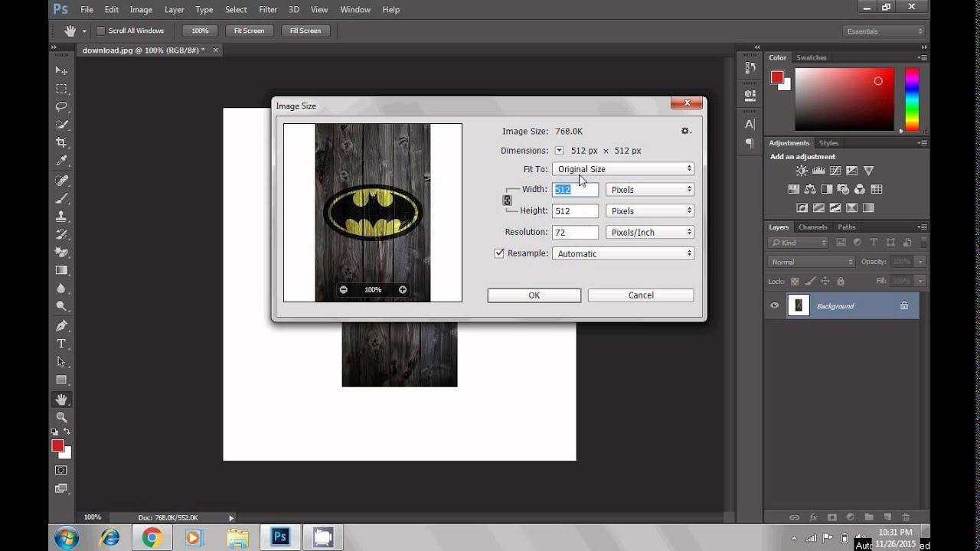The image size is (980, 551).
Task: Select the Eyedropper tool
Action: [61, 161]
